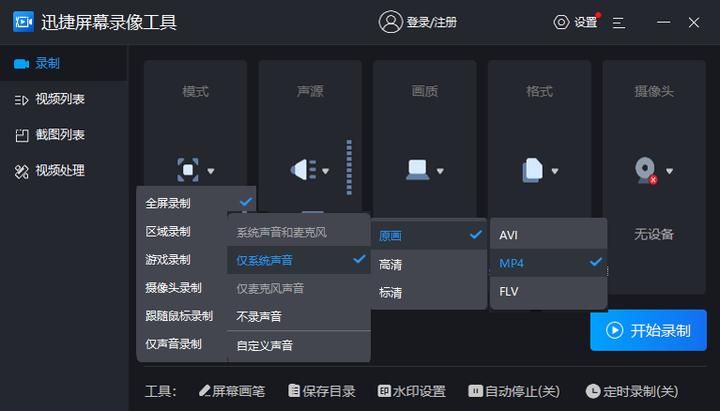Open 截图列表 in the sidebar
This screenshot has width=720, height=411.
click(x=63, y=135)
